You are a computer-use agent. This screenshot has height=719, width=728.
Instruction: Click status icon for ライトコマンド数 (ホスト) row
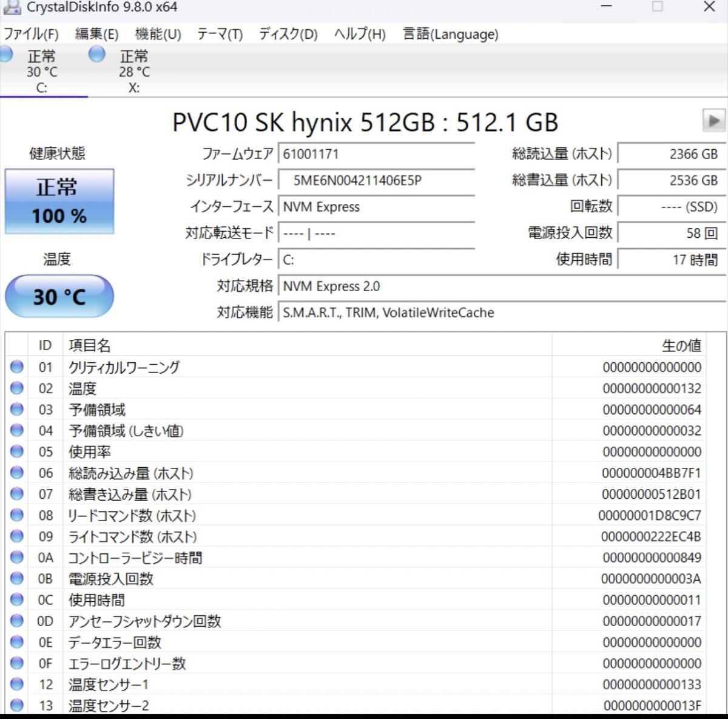pos(17,536)
